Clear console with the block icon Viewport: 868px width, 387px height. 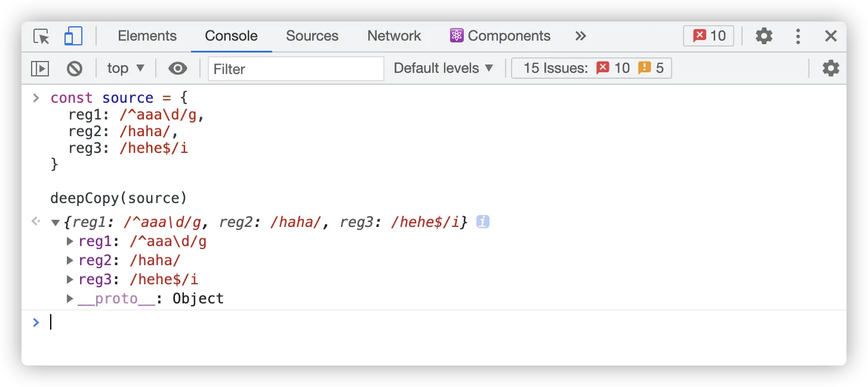pyautogui.click(x=75, y=69)
